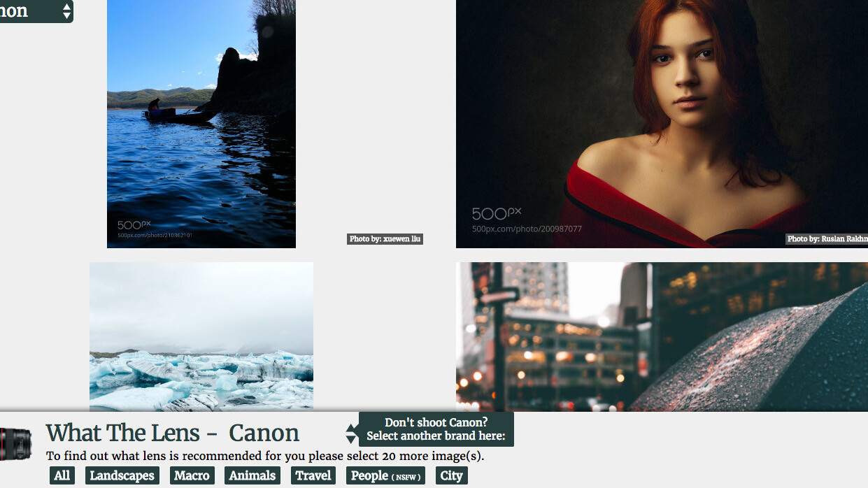Pick the red-haired woman portrait

pos(662,124)
